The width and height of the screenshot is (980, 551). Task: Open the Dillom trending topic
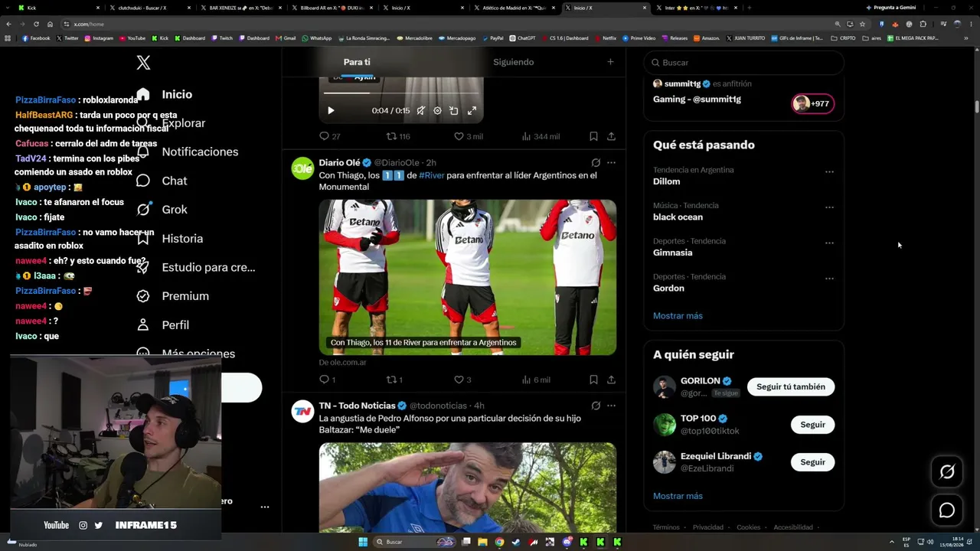(666, 181)
